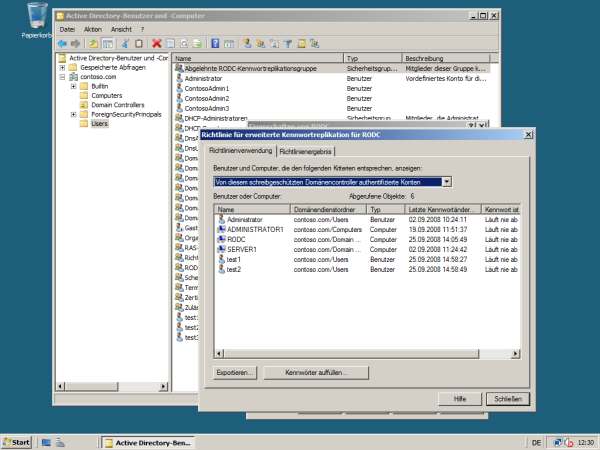Click the Find objects toolbar icon
Screen dimensions: 600x450
coord(301,44)
